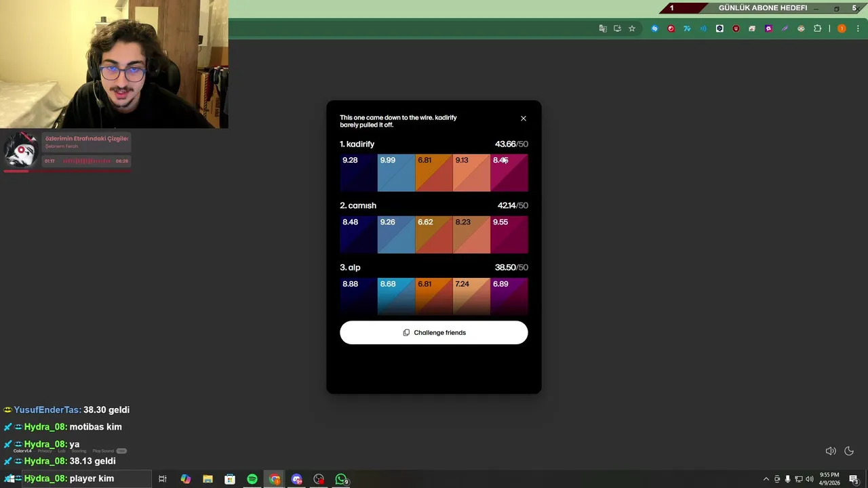Select kadirify's blue 9.99 swatch
The image size is (868, 488).
pos(396,173)
